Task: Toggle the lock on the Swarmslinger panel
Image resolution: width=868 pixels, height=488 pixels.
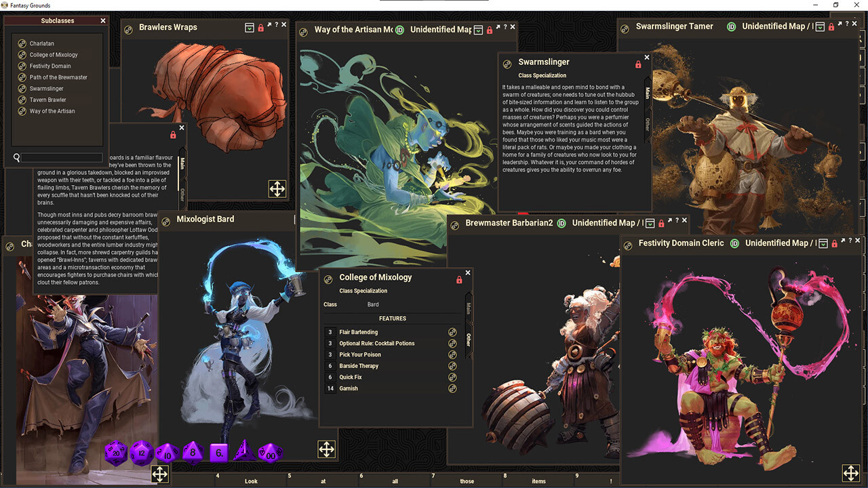Action: point(637,63)
